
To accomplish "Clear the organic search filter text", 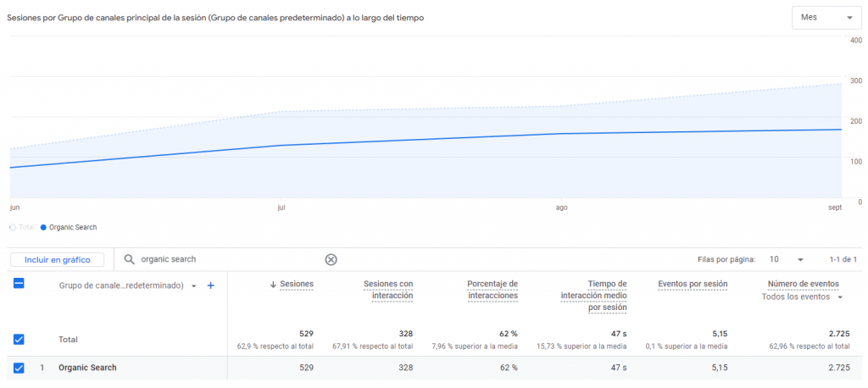I will [x=331, y=259].
